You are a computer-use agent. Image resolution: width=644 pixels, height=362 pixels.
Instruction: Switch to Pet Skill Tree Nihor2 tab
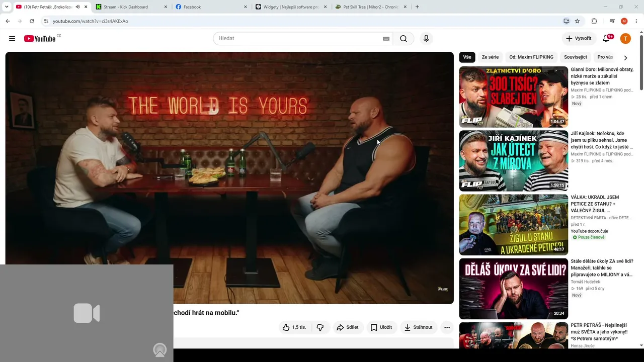371,7
